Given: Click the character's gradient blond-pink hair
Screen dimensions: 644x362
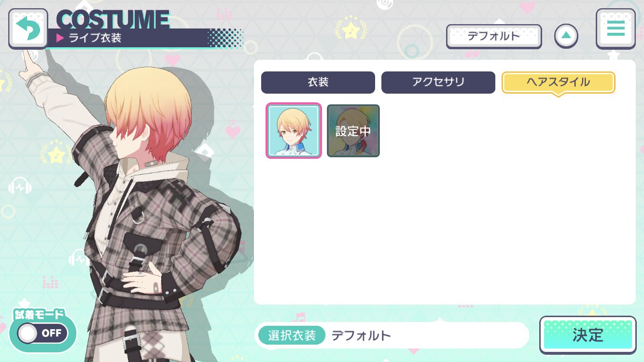Looking at the screenshot, I should pos(150,116).
